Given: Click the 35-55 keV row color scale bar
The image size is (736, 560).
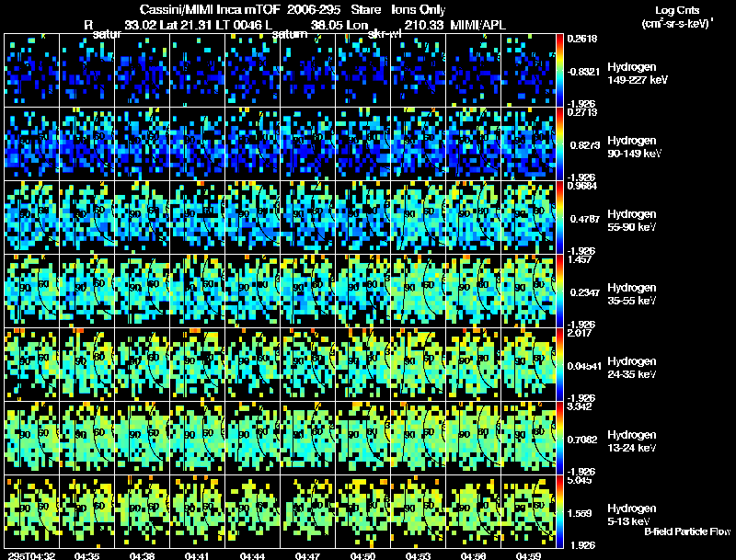Looking at the screenshot, I should (559, 291).
